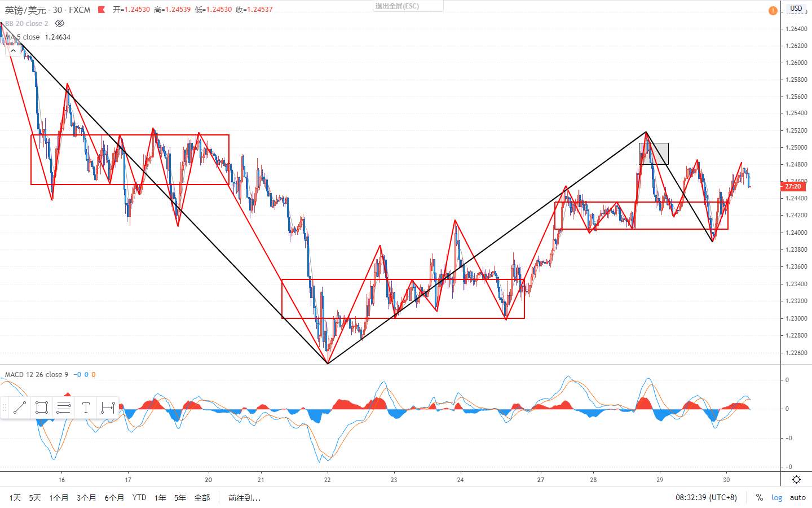Click the low price 低=1.24530

click(213, 10)
